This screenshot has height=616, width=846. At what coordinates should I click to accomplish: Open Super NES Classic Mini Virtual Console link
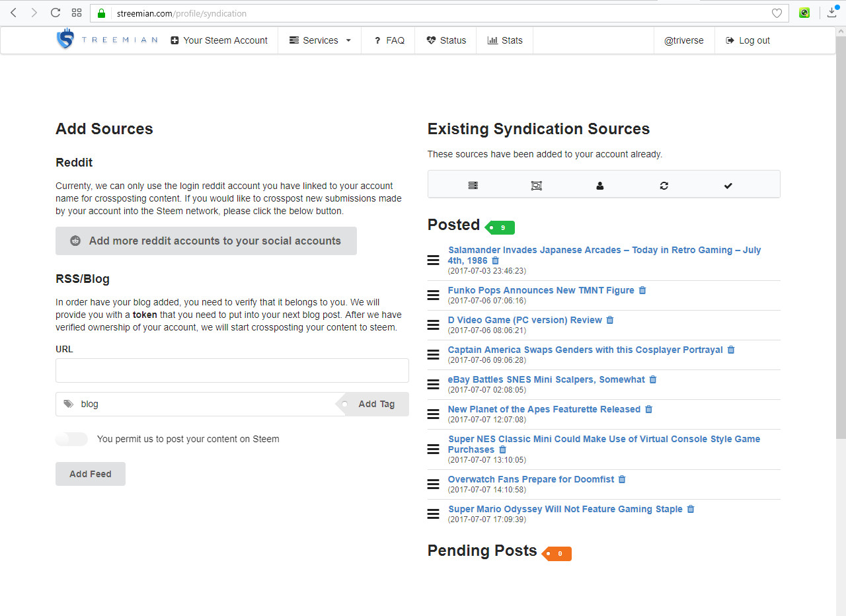(604, 444)
